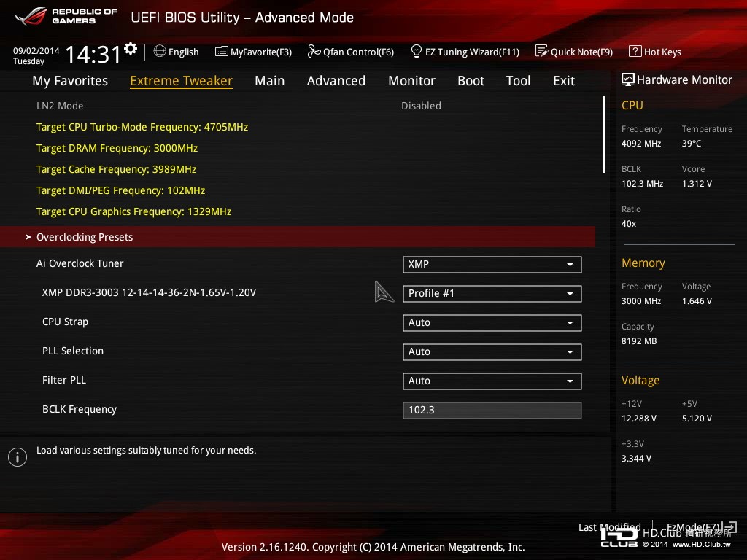
Task: Click the LN2 Mode Disabled value
Action: point(421,106)
